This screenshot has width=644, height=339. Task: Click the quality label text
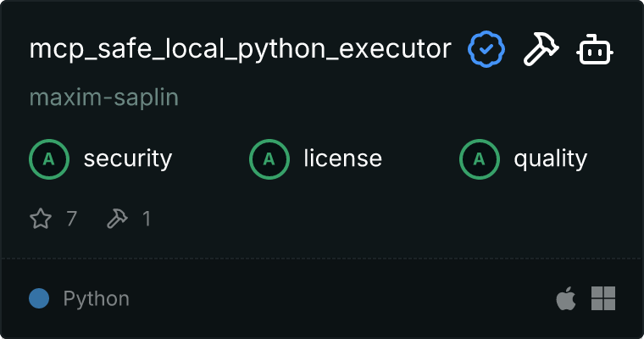click(x=550, y=158)
